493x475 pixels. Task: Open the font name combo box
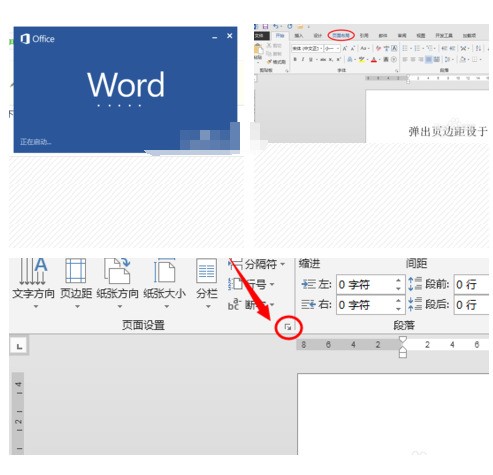pos(308,48)
